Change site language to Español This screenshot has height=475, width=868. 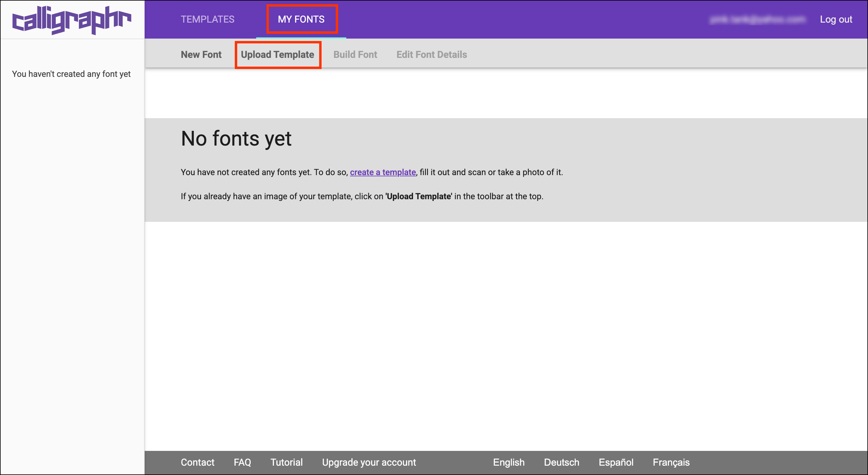616,462
